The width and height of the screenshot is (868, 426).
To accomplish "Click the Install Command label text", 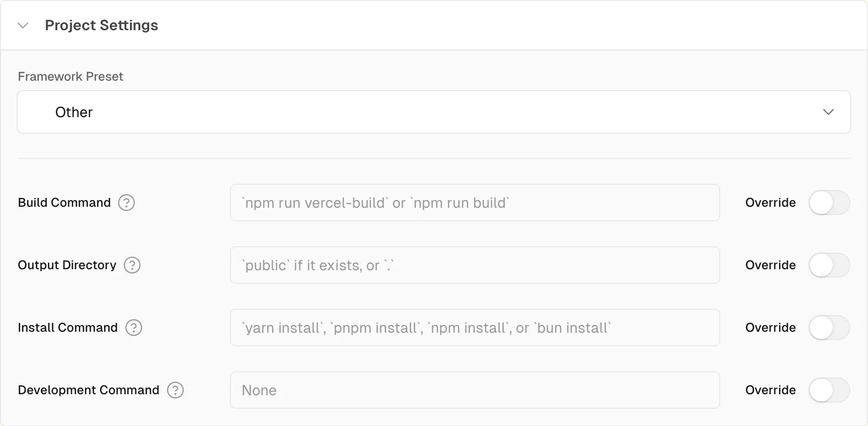I will pos(68,328).
